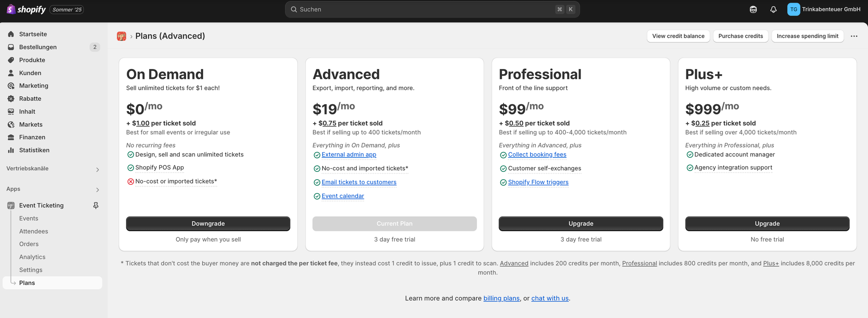
Task: Click the Inhalt content icon
Action: 11,111
